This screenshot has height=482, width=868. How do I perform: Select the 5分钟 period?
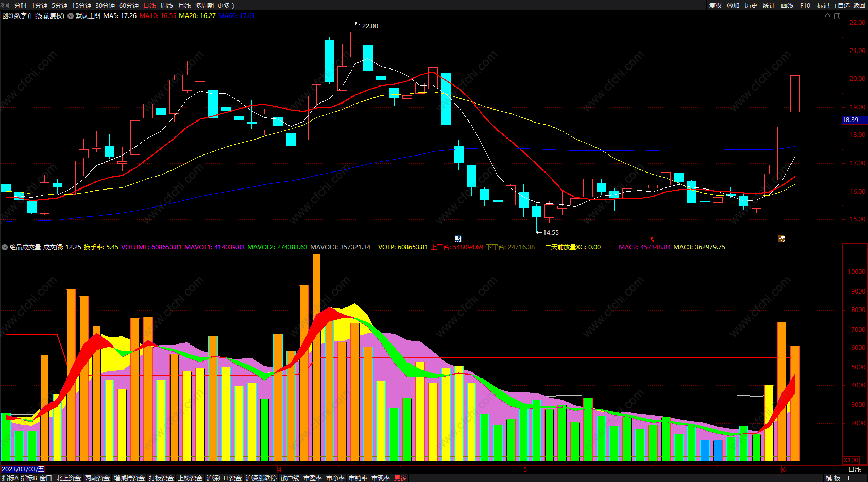[x=59, y=5]
